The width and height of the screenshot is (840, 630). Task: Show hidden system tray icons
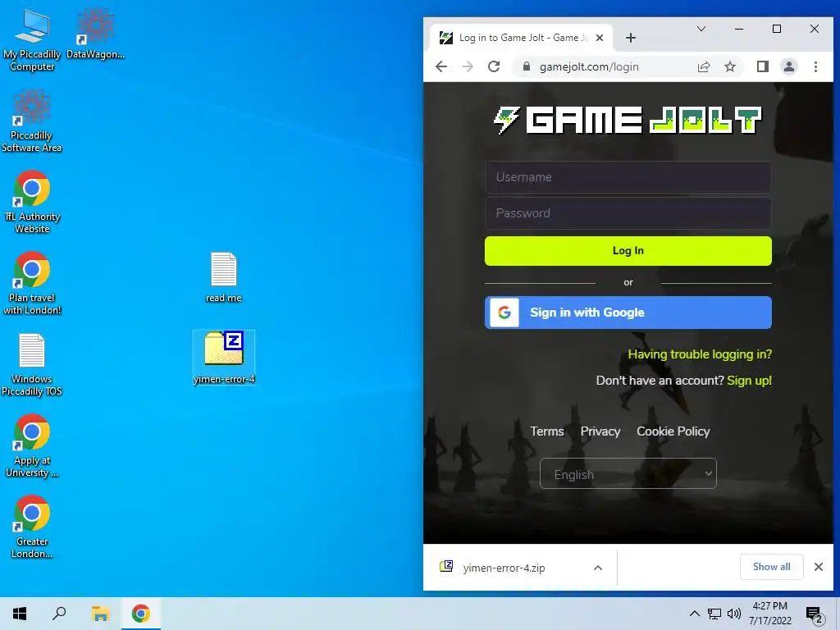[694, 614]
